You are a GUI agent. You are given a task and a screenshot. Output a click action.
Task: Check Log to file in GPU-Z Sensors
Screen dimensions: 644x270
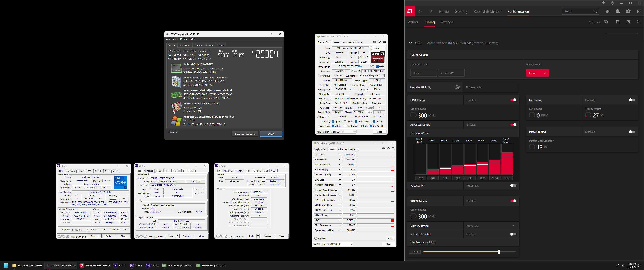pos(315,238)
